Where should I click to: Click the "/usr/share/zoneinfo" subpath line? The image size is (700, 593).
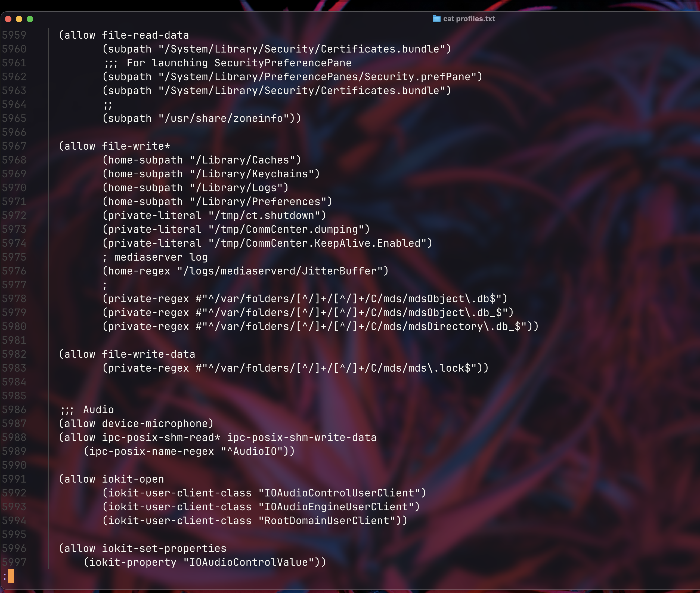coord(202,118)
